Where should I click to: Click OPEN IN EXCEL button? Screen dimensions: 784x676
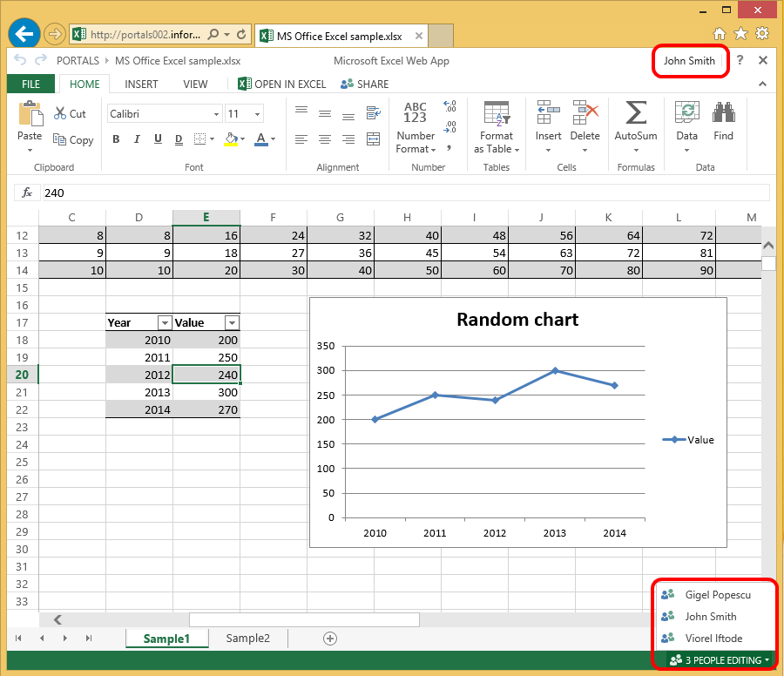tap(282, 84)
